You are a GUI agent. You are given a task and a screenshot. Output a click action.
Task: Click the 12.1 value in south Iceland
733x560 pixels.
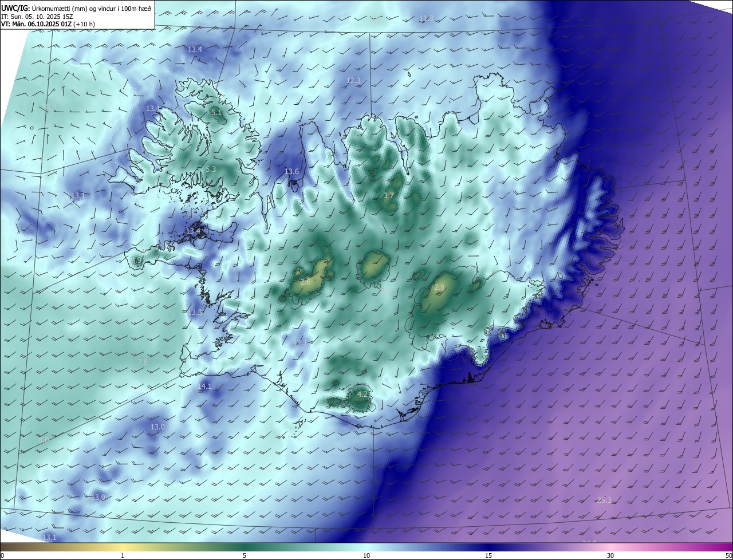(301, 342)
